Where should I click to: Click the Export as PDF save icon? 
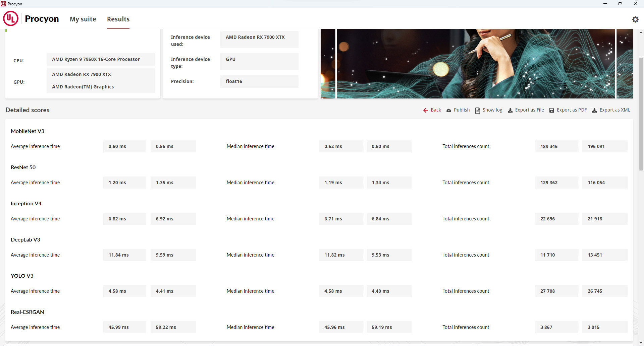[551, 110]
